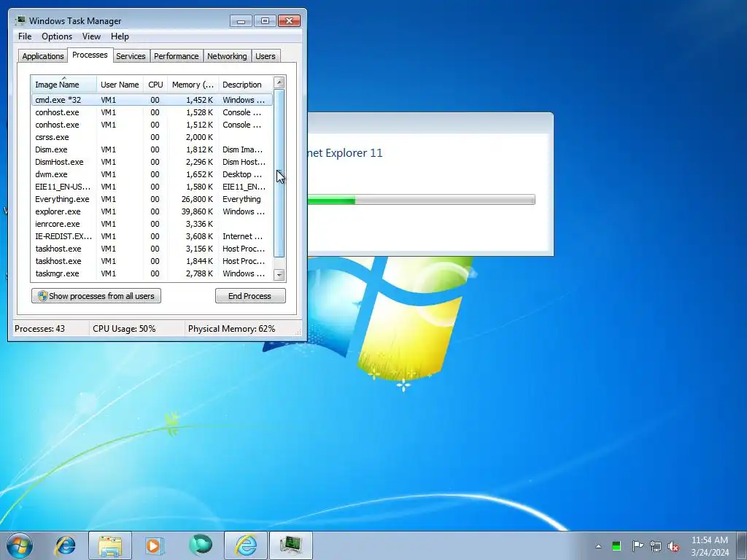Click the green CPU meter tray icon

pyautogui.click(x=616, y=545)
